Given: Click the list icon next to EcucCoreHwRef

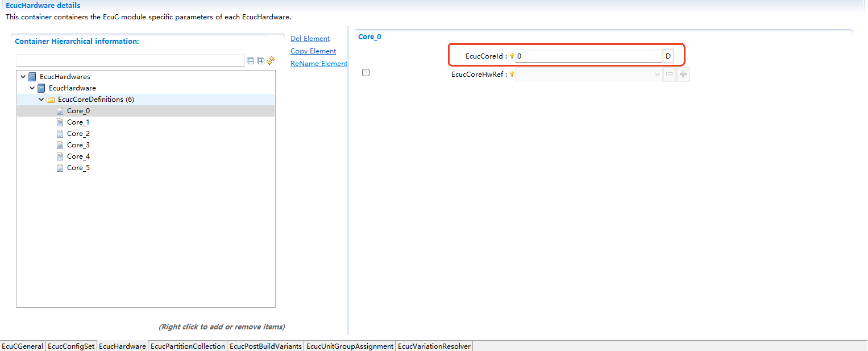Looking at the screenshot, I should (670, 75).
